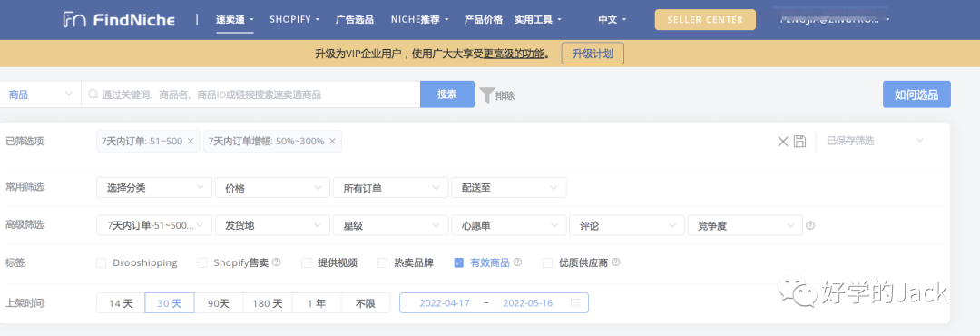
Task: Remove the 7天内订单增幅: 50%~300% filter tag
Action: 332,142
